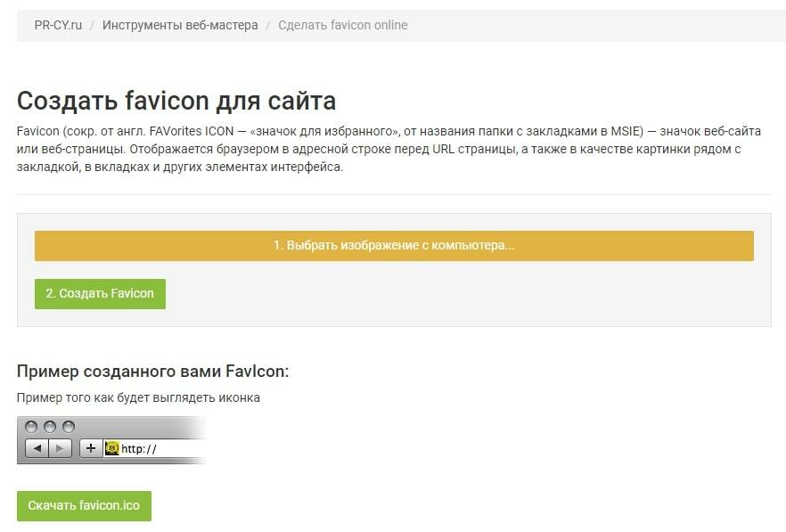Go to Инструменты веб-мастера breadcrumb
The width and height of the screenshot is (786, 532).
pos(180,25)
